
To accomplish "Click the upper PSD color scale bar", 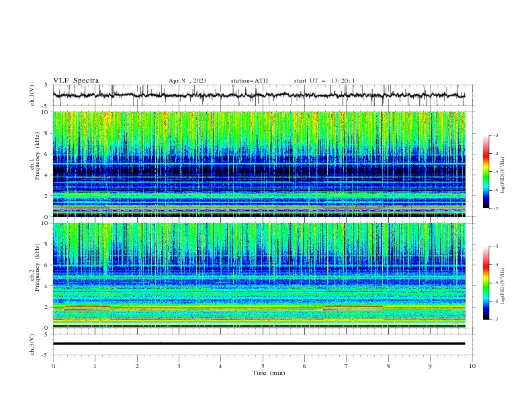I will point(486,172).
